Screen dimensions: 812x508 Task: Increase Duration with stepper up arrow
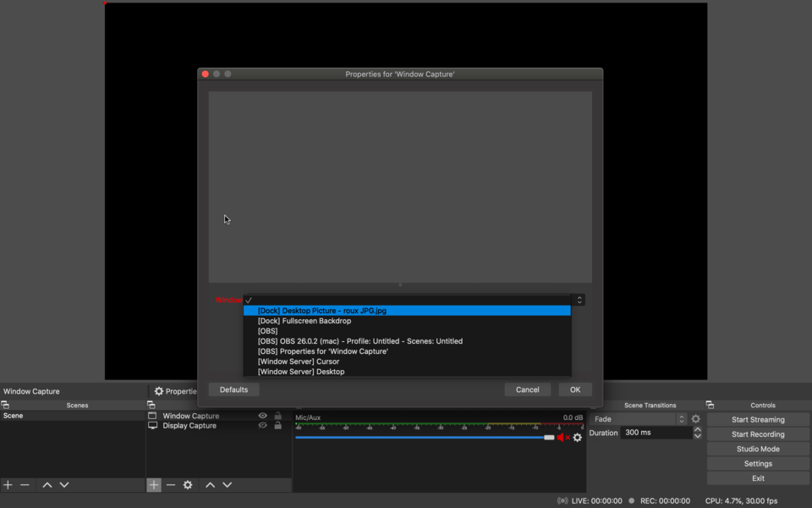click(x=698, y=429)
